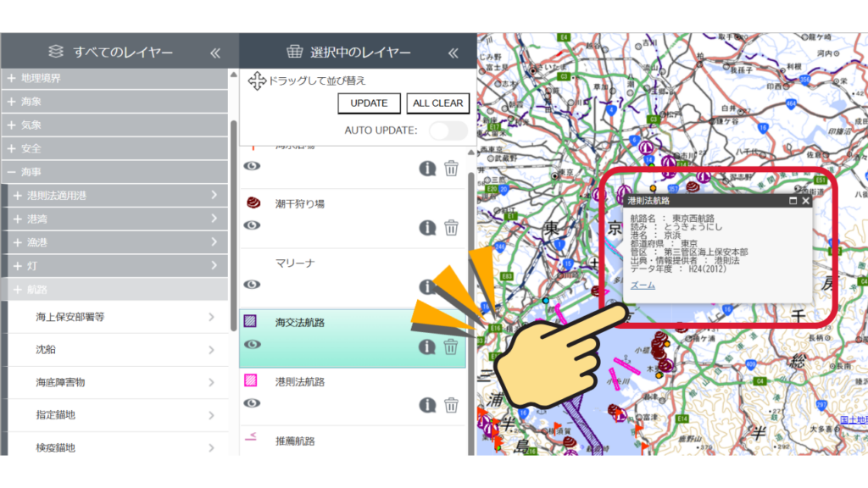The height and width of the screenshot is (488, 868).
Task: Collapse the 選択中のレイヤー panel
Action: tap(453, 53)
